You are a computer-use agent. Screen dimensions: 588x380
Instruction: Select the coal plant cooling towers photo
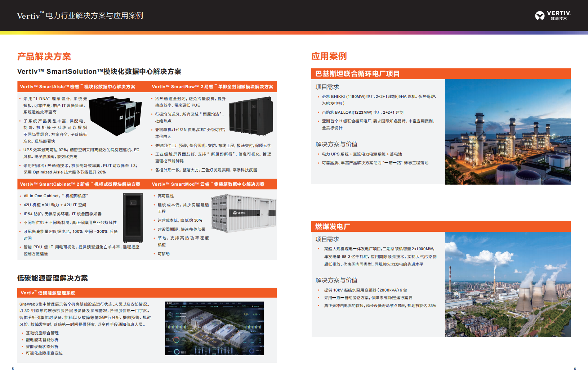pyautogui.click(x=508, y=284)
